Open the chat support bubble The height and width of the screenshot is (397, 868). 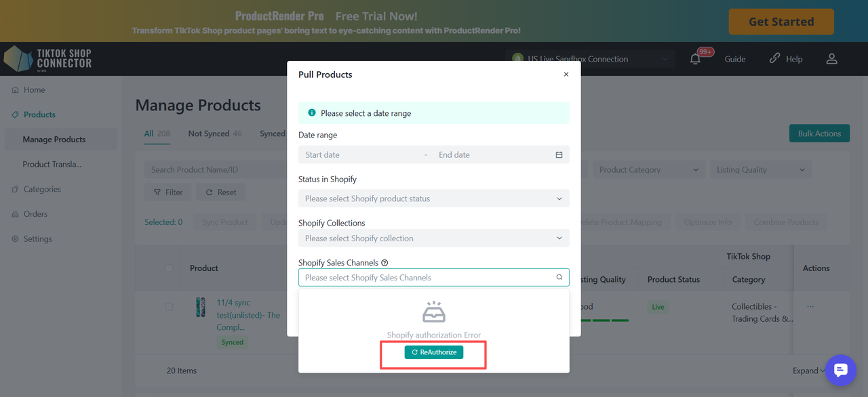pos(840,370)
